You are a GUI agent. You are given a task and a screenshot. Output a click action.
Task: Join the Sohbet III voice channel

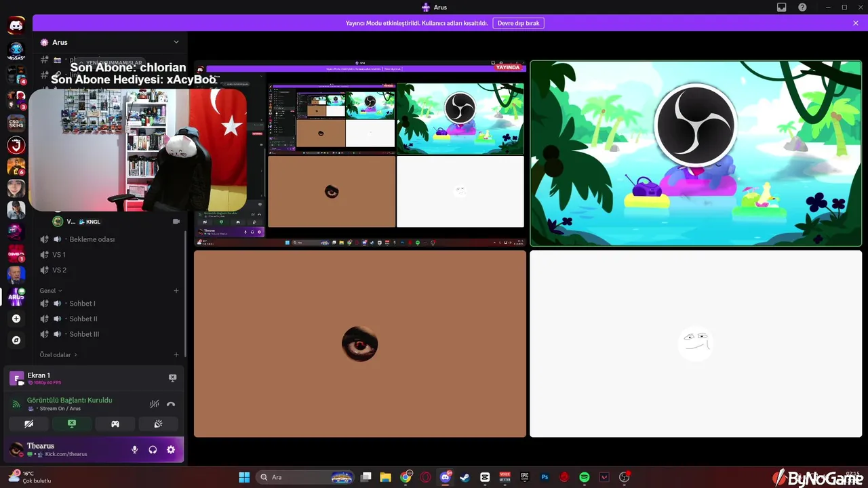click(x=109, y=334)
